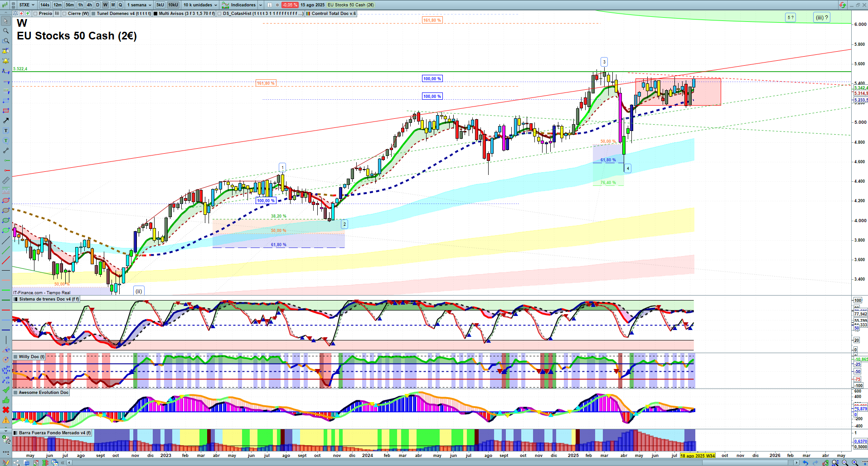The height and width of the screenshot is (466, 868).
Task: Click the green thumbs-up icon
Action: coord(6,400)
